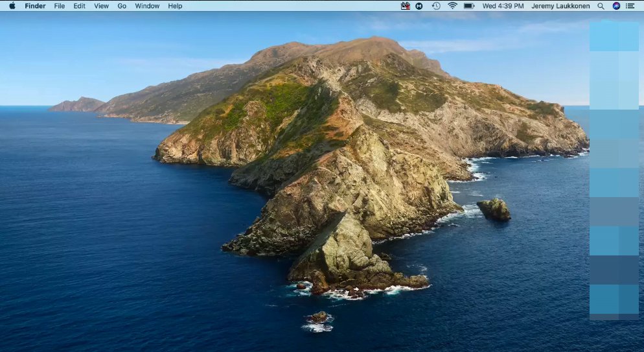Click the small rock islet on the wallpaper
This screenshot has height=352, width=644.
coord(494,209)
